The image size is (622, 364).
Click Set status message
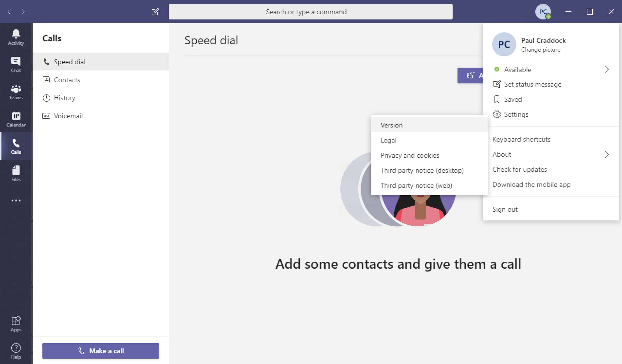551,84
